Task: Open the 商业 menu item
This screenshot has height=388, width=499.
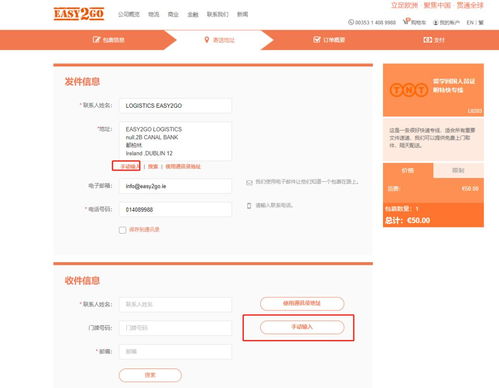Action: point(173,14)
